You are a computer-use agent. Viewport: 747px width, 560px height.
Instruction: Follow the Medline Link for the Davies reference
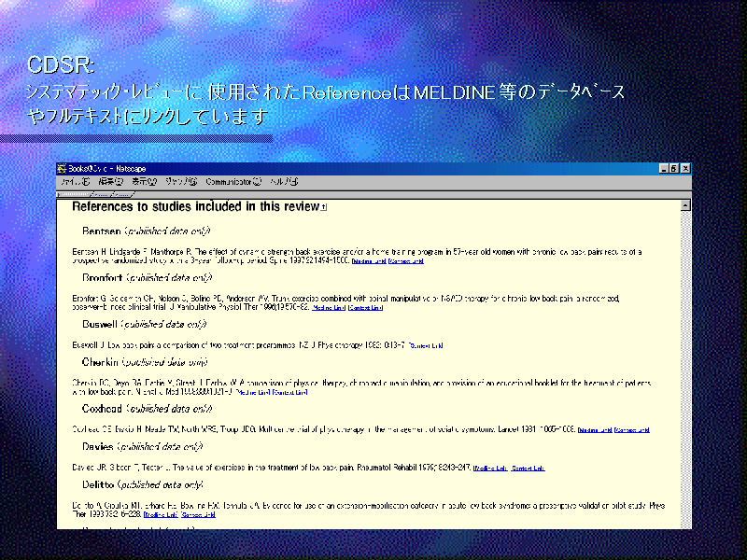[x=491, y=468]
